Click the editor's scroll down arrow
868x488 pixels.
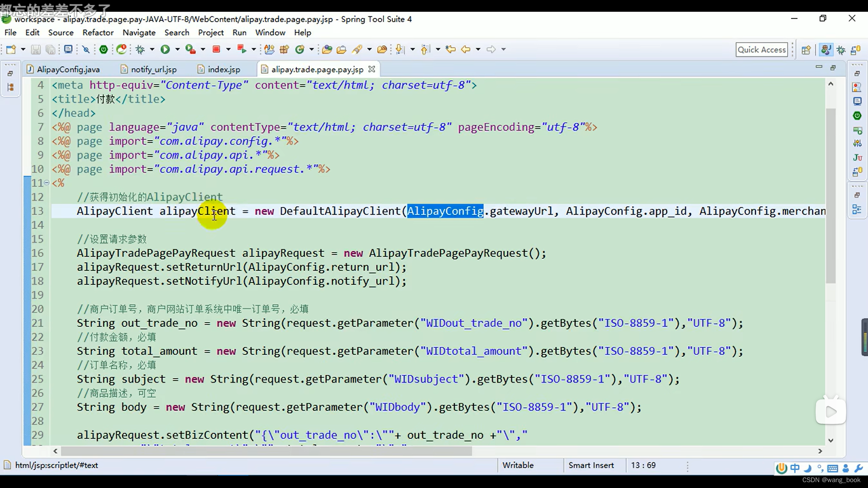[830, 440]
